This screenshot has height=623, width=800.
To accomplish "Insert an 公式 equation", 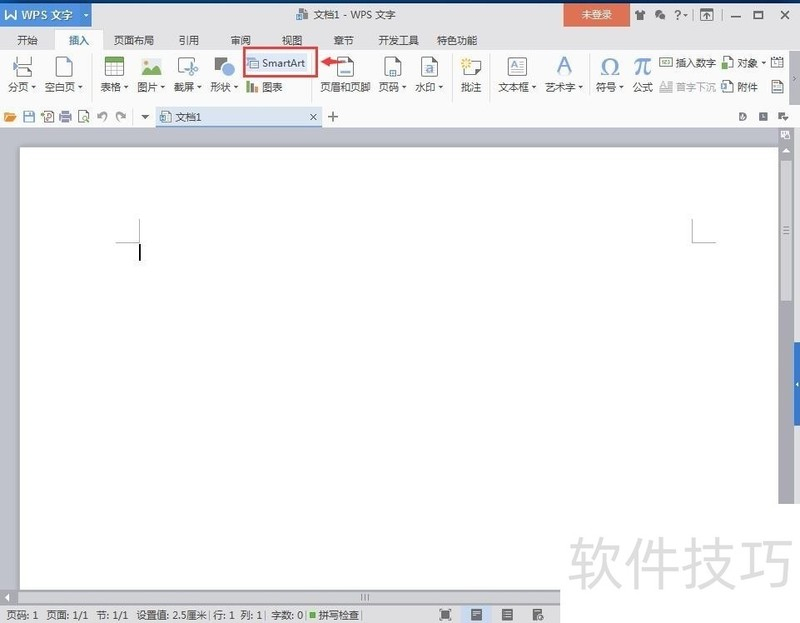I will [x=641, y=74].
